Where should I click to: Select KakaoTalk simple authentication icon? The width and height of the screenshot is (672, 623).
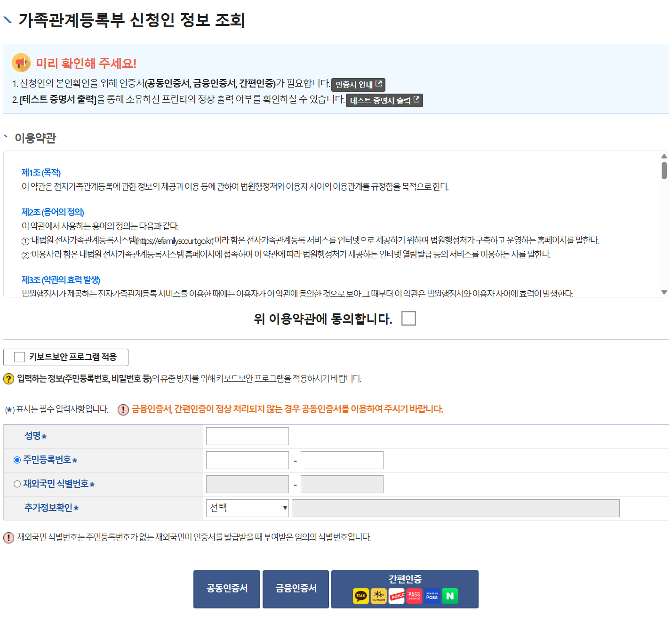tap(360, 596)
